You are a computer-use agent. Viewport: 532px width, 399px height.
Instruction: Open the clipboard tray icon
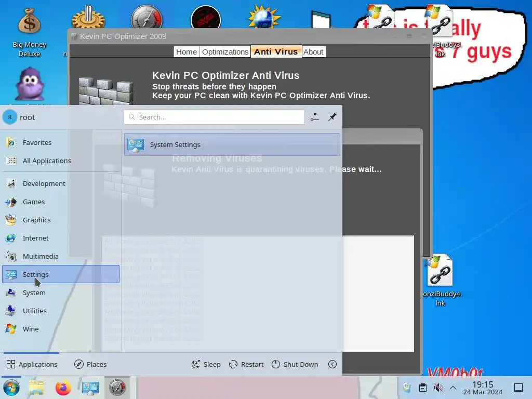[x=423, y=388]
